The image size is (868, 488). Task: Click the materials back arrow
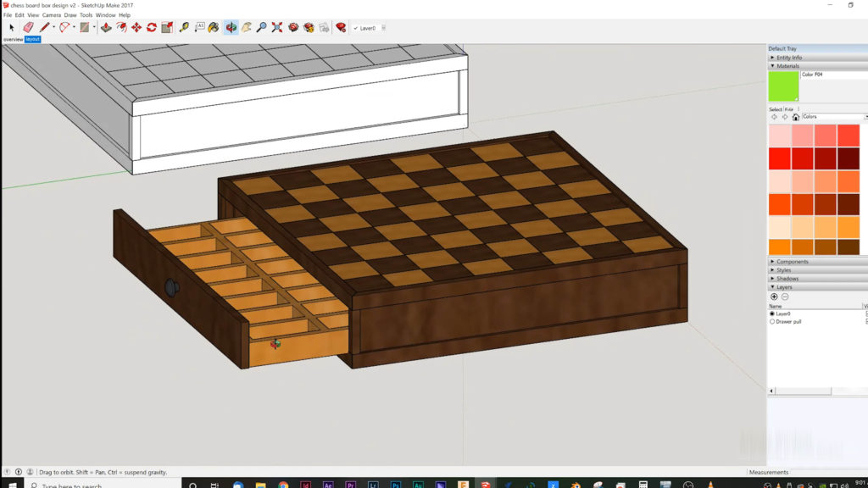pyautogui.click(x=775, y=117)
